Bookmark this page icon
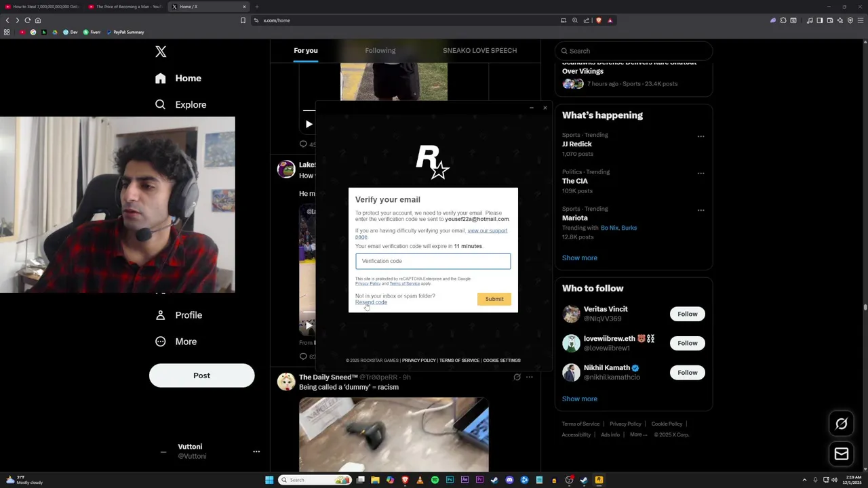The height and width of the screenshot is (488, 868). pos(243,20)
